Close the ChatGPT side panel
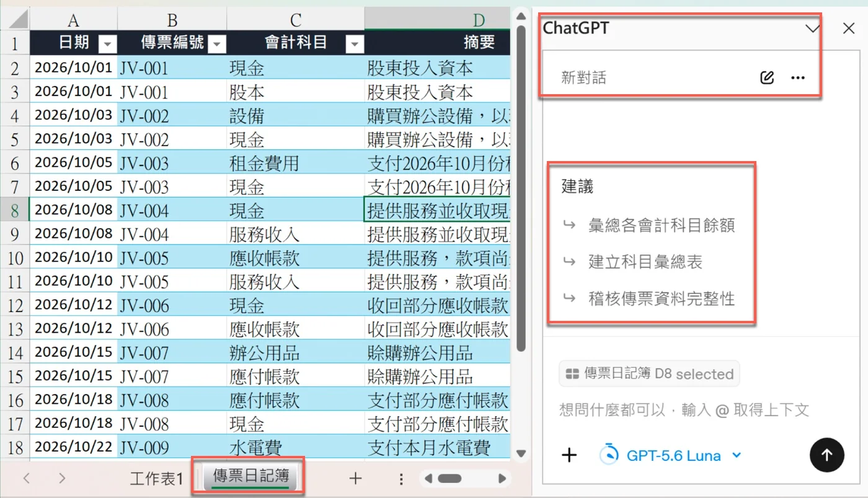Screen dimensions: 868x498 coord(849,28)
